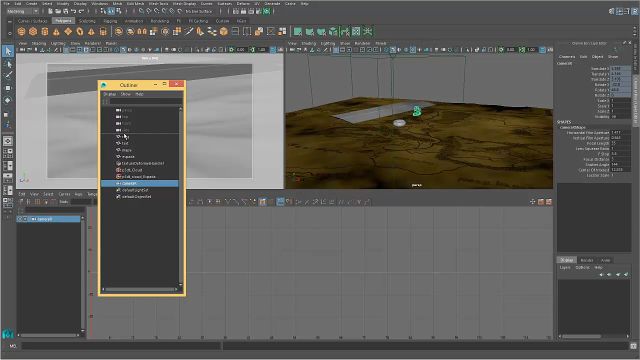Click the four-pane layout icon in toolbox
This screenshot has height=360, width=640.
pyautogui.click(x=8, y=153)
